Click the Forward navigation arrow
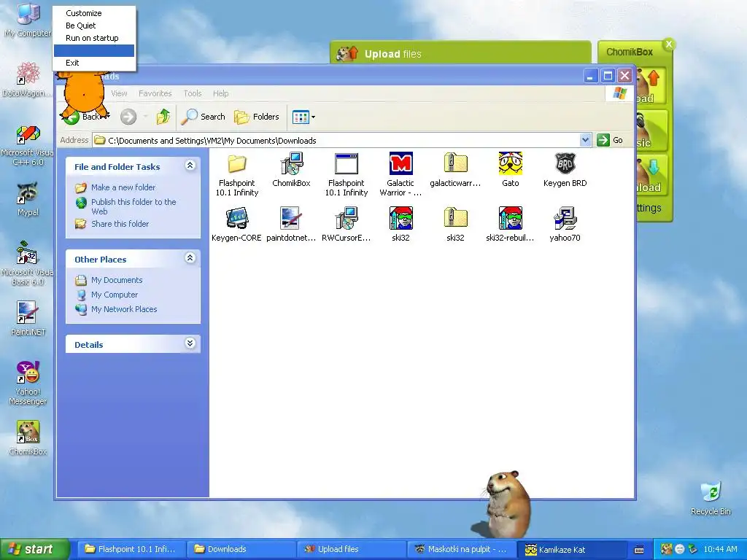747x560 pixels. tap(128, 117)
